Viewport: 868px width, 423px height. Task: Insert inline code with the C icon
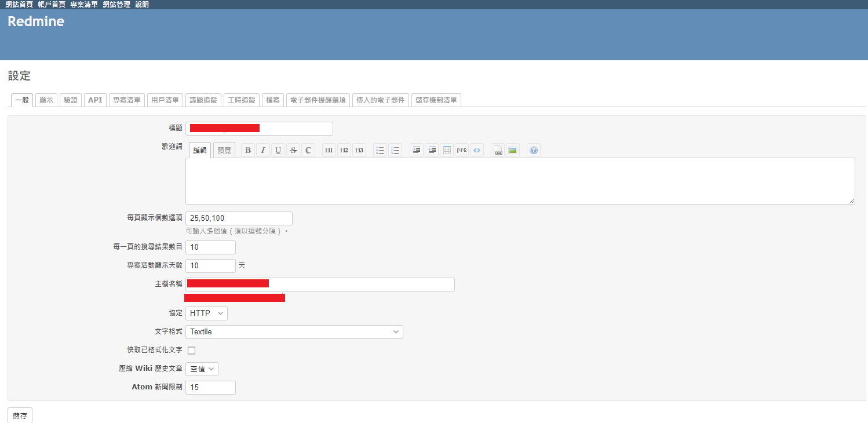[308, 150]
